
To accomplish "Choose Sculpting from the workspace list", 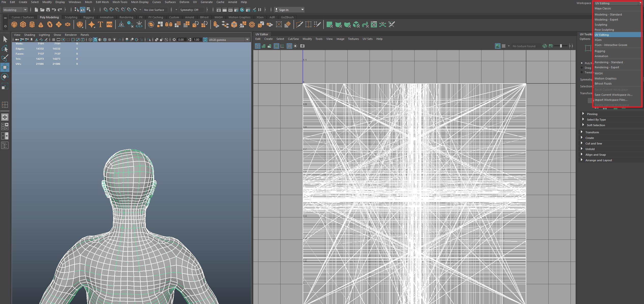I will click(601, 25).
